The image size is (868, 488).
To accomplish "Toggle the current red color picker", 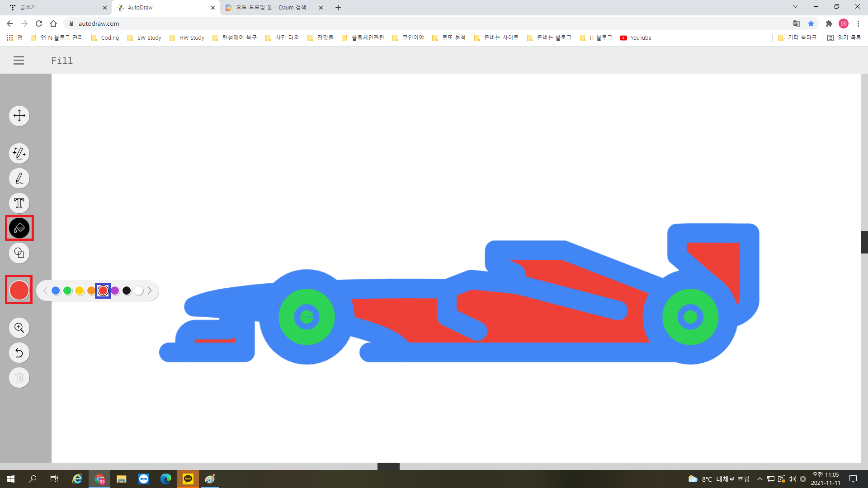I will click(19, 290).
